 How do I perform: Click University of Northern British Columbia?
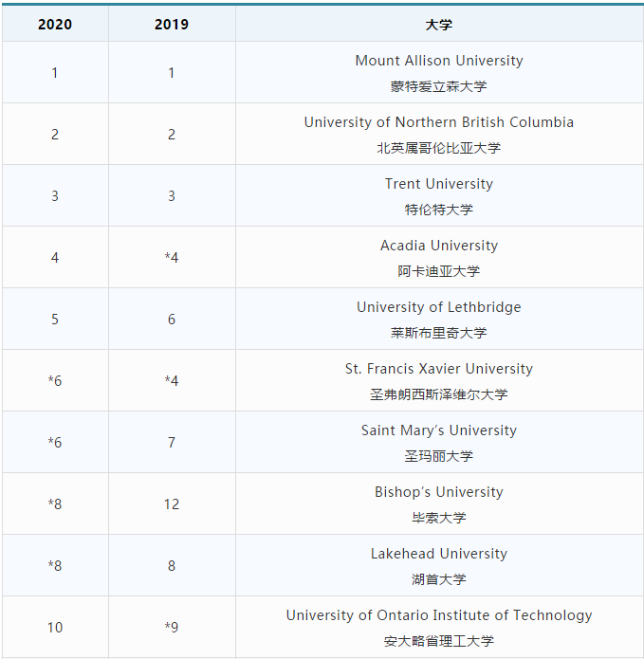pos(439,122)
